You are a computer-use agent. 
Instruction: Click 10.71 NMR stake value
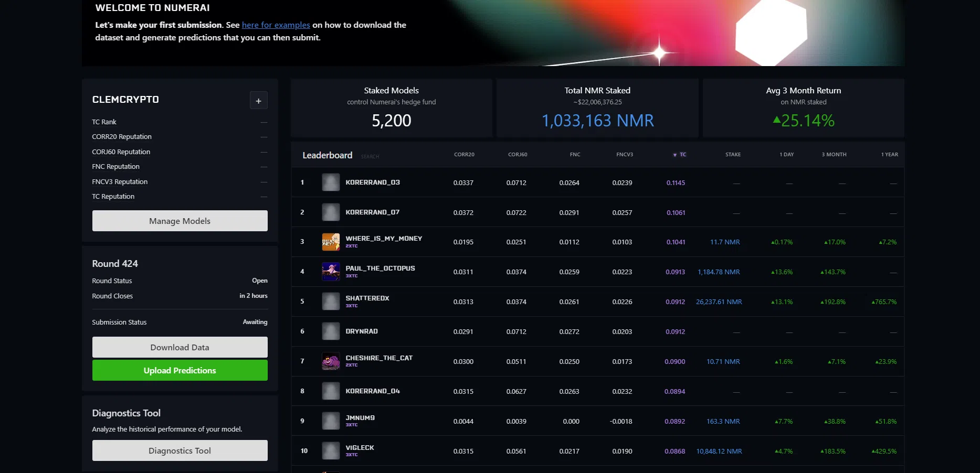(723, 362)
